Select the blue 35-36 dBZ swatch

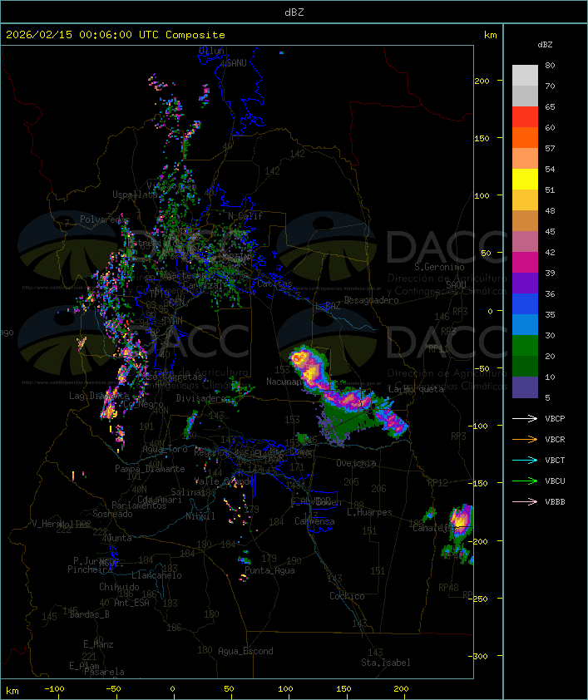pyautogui.click(x=525, y=304)
